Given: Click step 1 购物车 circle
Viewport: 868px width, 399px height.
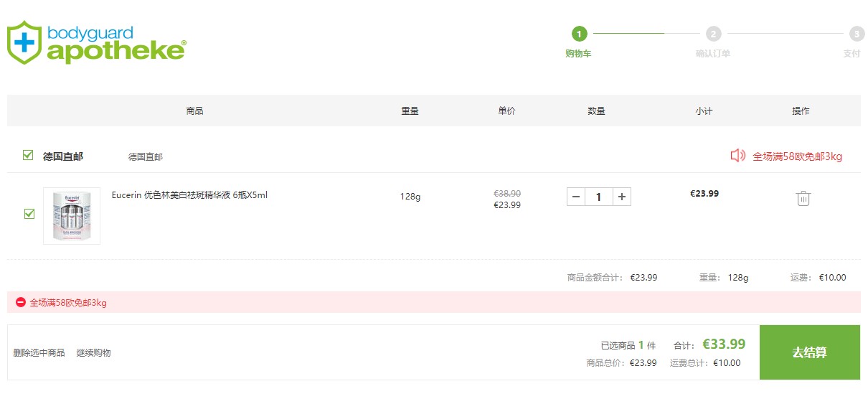Looking at the screenshot, I should (x=579, y=34).
